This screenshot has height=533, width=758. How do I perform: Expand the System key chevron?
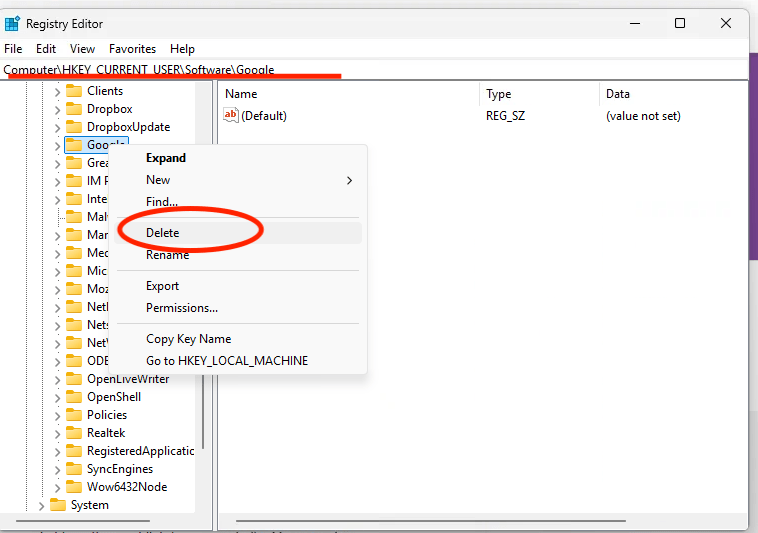click(41, 506)
